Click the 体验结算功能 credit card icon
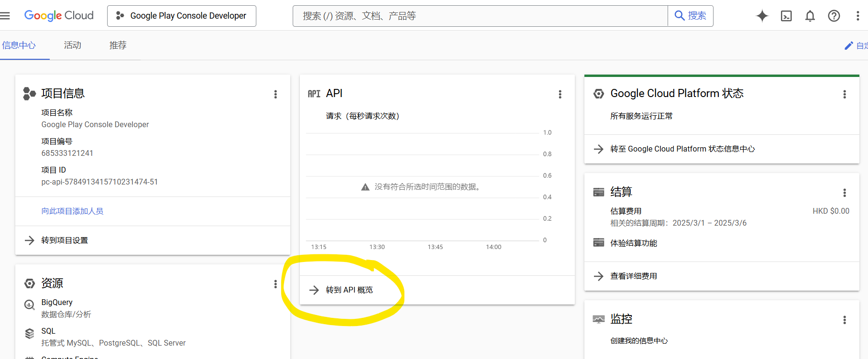 [599, 242]
